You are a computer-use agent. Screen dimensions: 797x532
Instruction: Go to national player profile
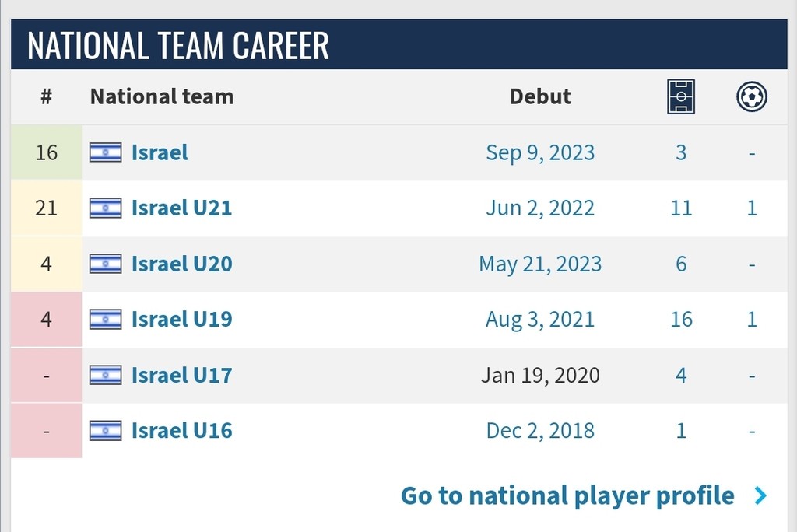click(x=567, y=495)
